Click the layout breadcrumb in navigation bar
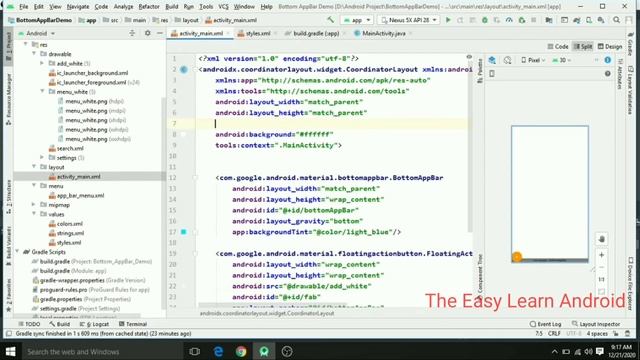Screen dimensions: 640x360 [187, 20]
